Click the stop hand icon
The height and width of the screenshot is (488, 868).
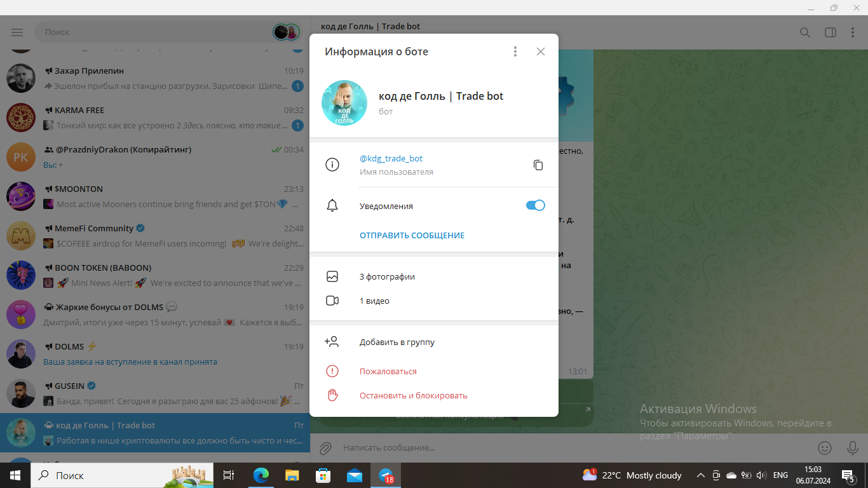coord(332,395)
